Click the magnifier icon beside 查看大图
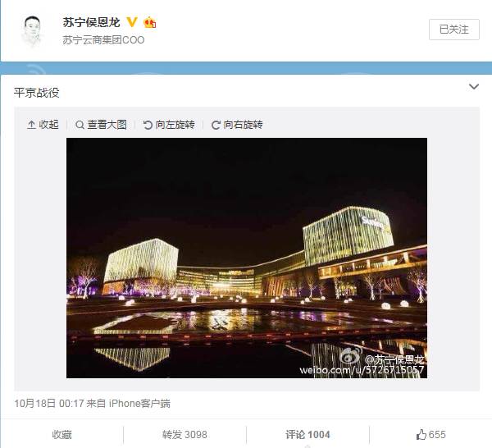 tap(80, 125)
